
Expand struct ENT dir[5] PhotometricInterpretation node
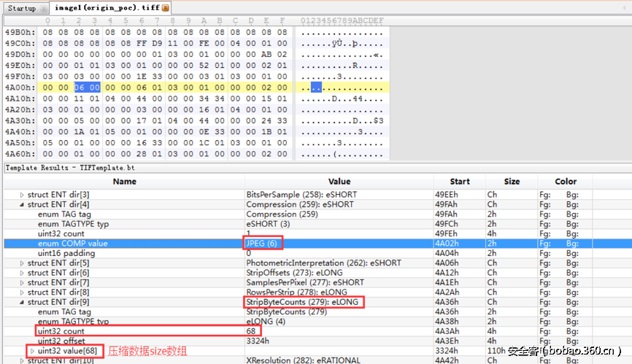point(22,263)
